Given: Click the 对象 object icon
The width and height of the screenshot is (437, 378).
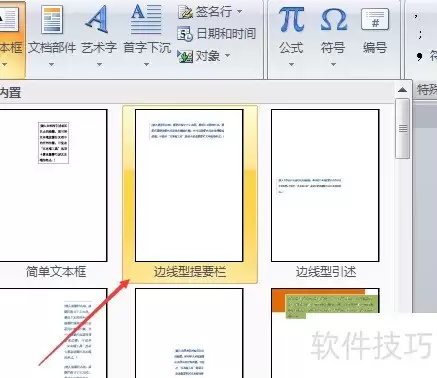Looking at the screenshot, I should click(185, 56).
